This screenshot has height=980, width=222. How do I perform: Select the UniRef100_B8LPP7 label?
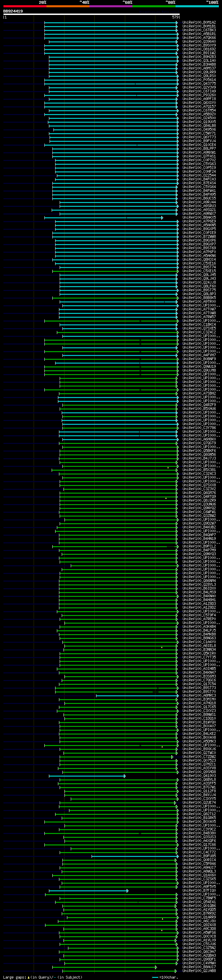pos(199,149)
